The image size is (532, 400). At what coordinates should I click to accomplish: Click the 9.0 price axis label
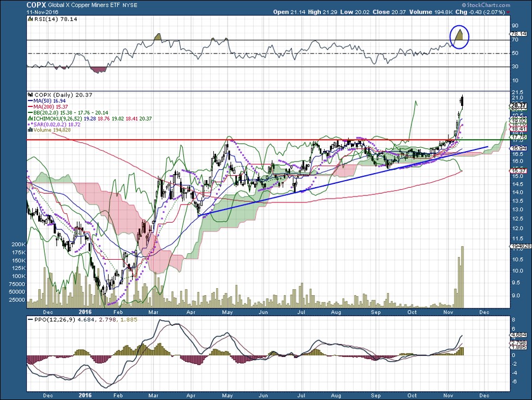(x=516, y=296)
